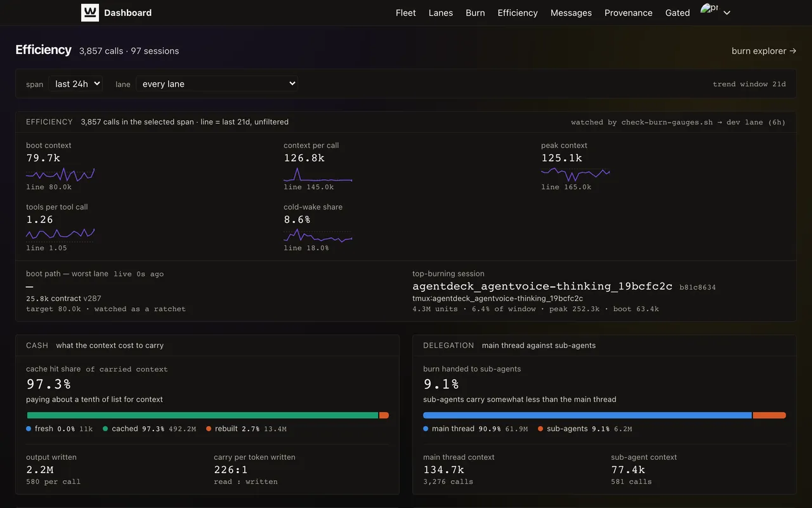Go to the Fleet page
Screen dimensions: 812x508
[406, 13]
